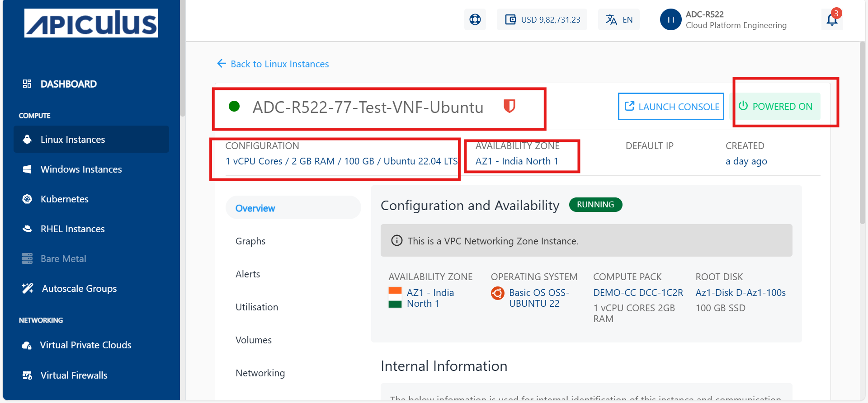The width and height of the screenshot is (868, 403).
Task: Click the VPC Networking Zone Instance notice
Action: [x=586, y=240]
